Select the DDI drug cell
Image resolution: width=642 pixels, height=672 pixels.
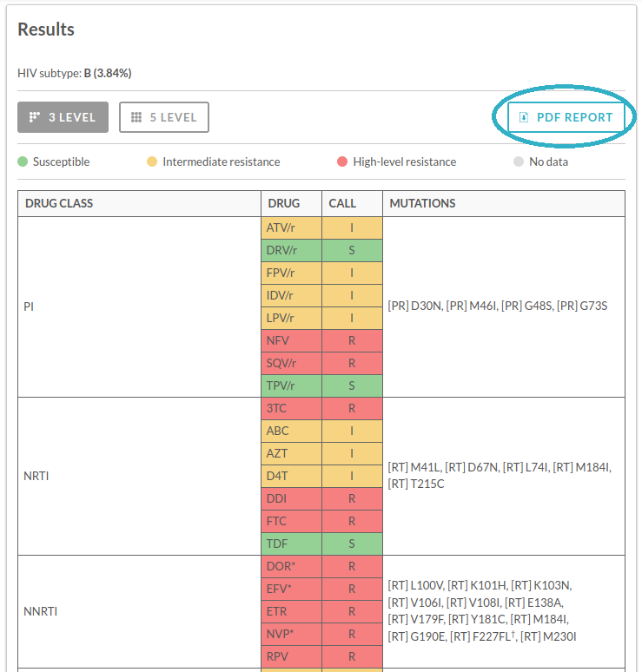point(291,499)
